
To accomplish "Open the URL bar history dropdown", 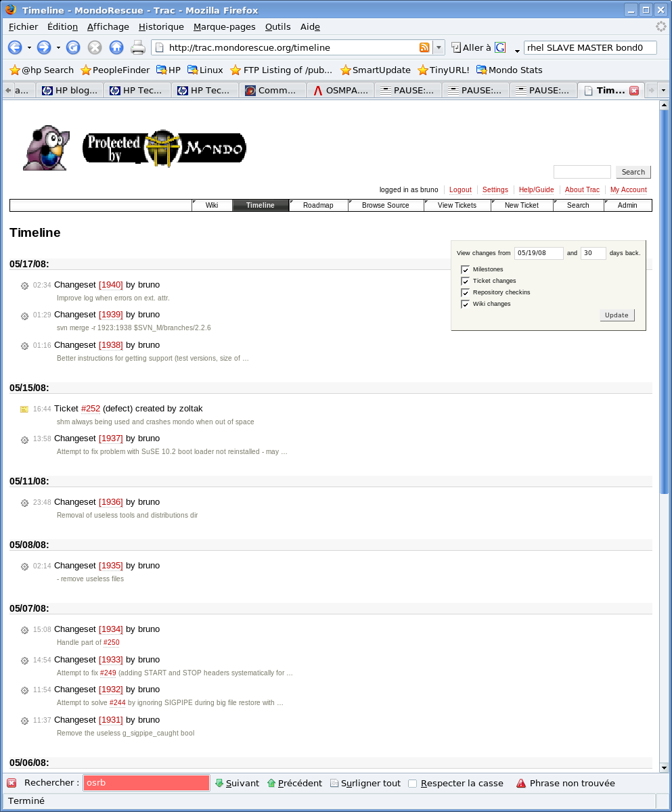I will pos(439,47).
